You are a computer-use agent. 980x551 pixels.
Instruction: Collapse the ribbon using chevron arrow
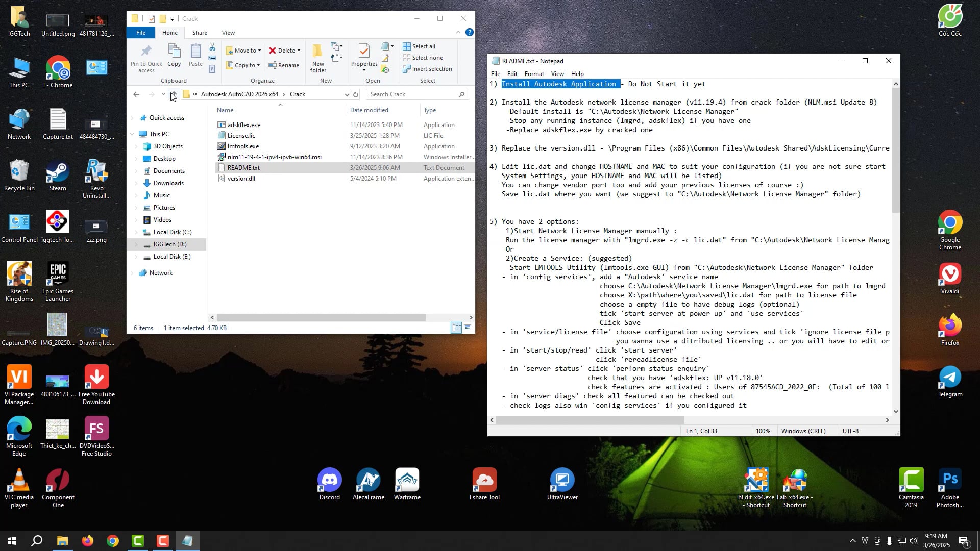point(458,33)
